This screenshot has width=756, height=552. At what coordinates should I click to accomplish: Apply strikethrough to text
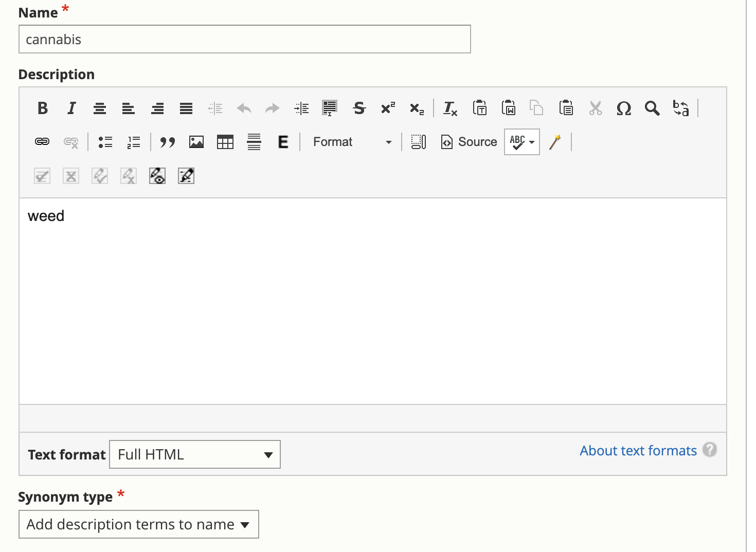point(359,108)
